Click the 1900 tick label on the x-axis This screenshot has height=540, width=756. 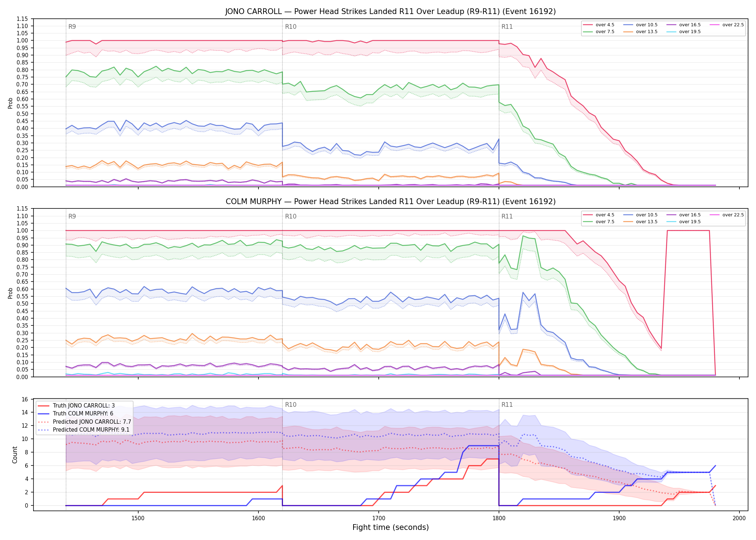tap(619, 518)
